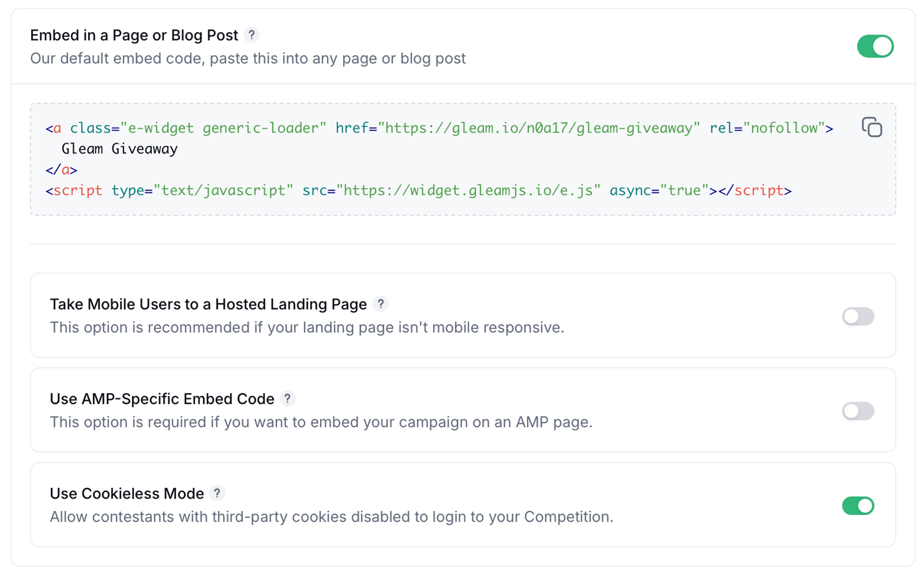Click 'Our default embed code' description text
Viewport: 924px width, 575px height.
pyautogui.click(x=248, y=58)
